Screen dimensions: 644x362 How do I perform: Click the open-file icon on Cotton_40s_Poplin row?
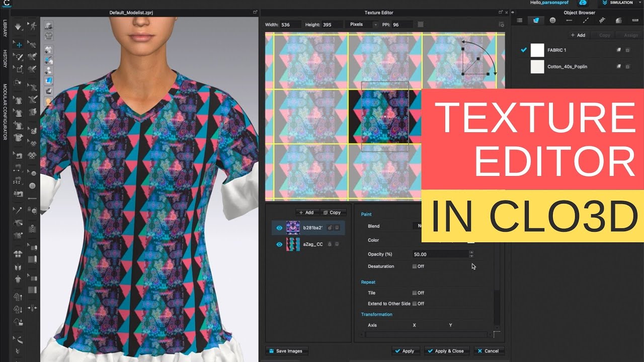[619, 66]
